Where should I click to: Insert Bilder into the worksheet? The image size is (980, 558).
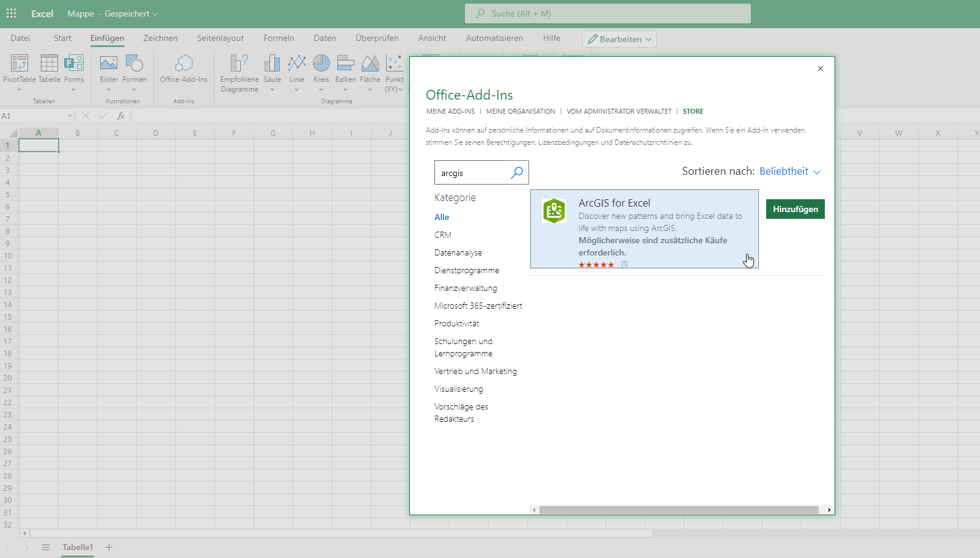(x=108, y=70)
